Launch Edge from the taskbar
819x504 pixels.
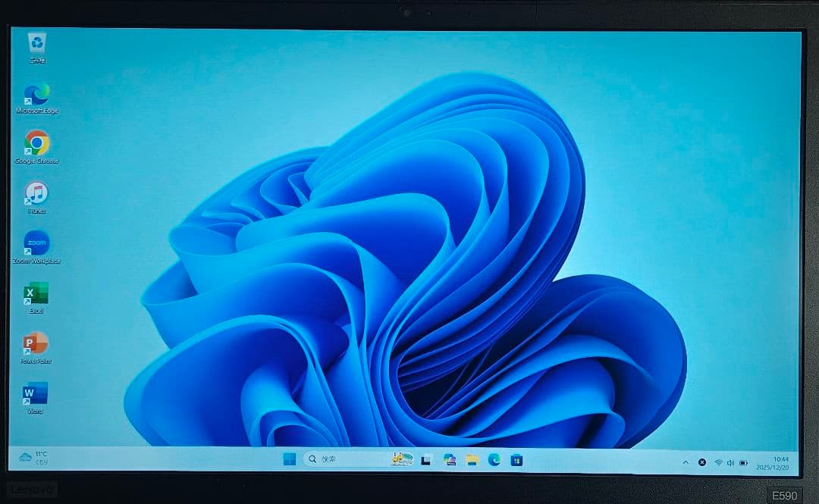(x=494, y=459)
